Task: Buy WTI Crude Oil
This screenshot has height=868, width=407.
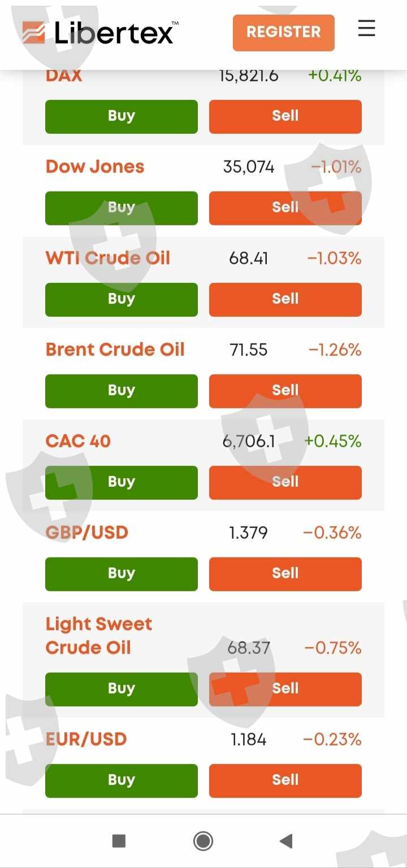Action: pyautogui.click(x=121, y=299)
